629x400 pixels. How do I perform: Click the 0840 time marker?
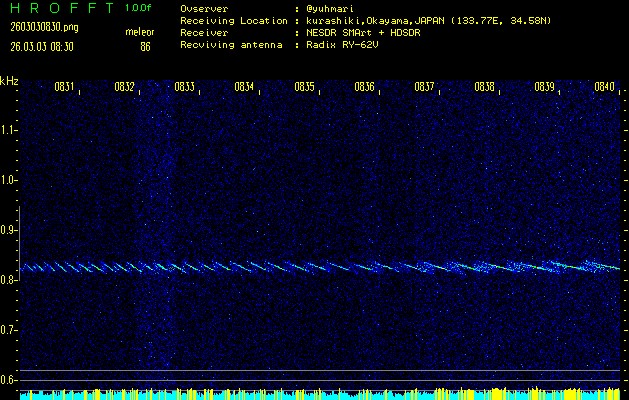(x=604, y=87)
